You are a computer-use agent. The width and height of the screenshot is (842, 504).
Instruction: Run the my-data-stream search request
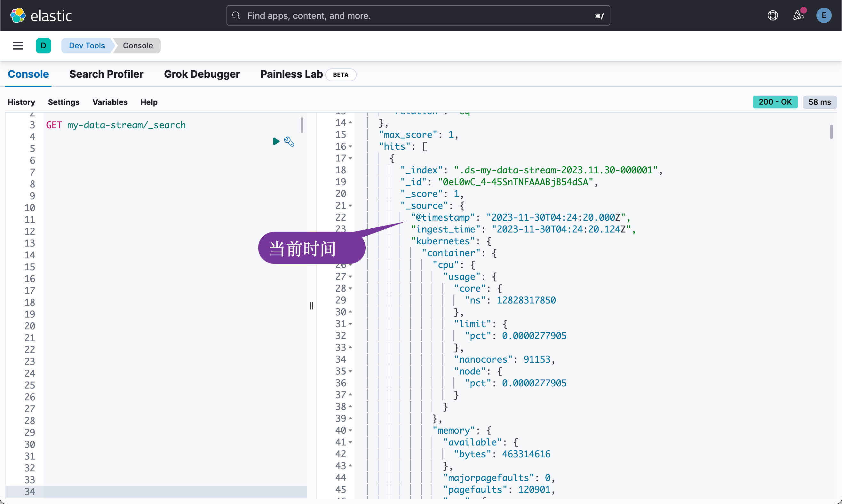[276, 141]
